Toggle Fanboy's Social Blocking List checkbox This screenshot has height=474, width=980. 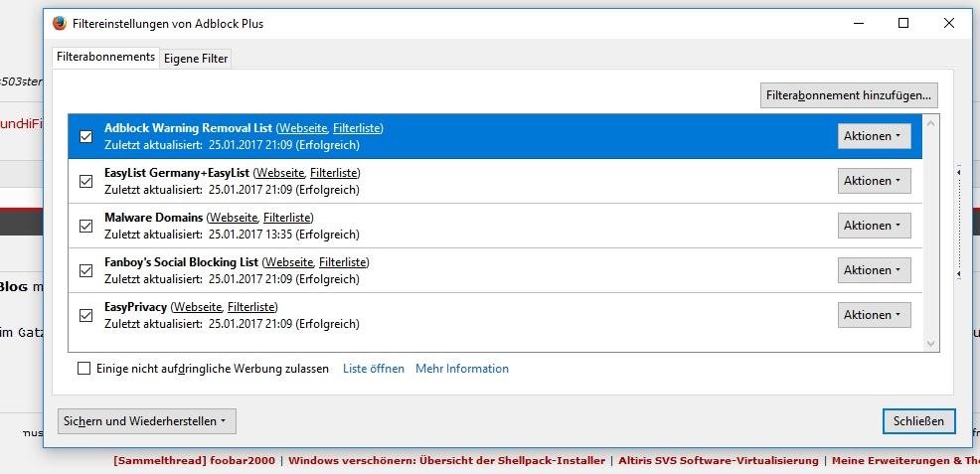coord(86,271)
